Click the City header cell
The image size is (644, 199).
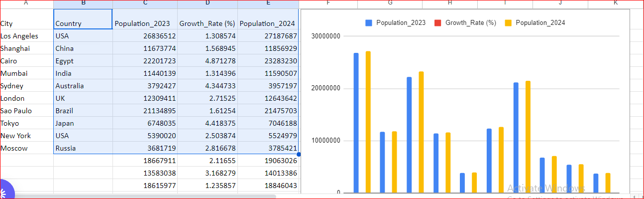point(26,19)
